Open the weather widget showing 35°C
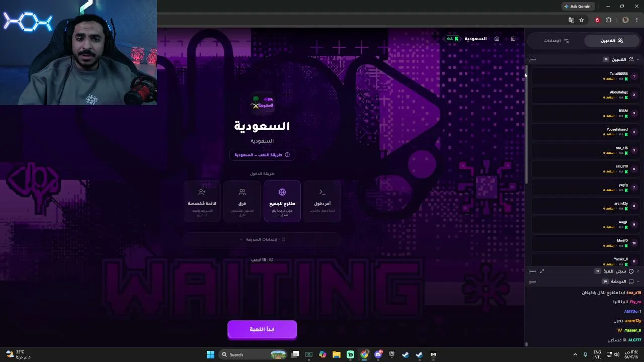This screenshot has width=644, height=362. (x=18, y=354)
